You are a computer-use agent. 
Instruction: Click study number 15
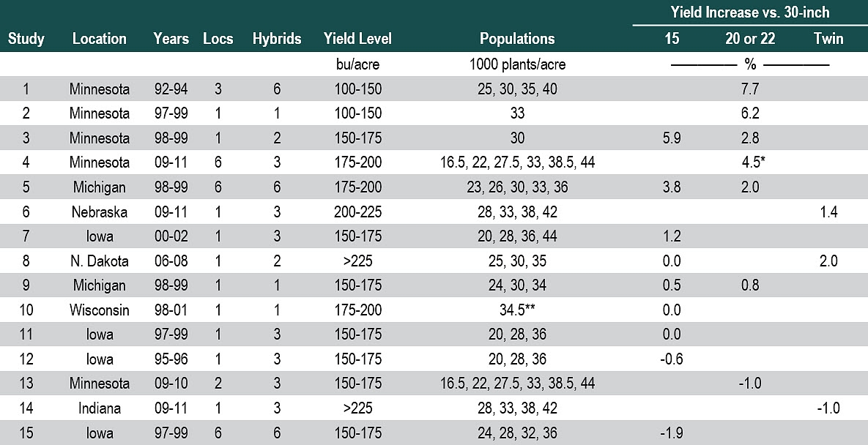26,433
